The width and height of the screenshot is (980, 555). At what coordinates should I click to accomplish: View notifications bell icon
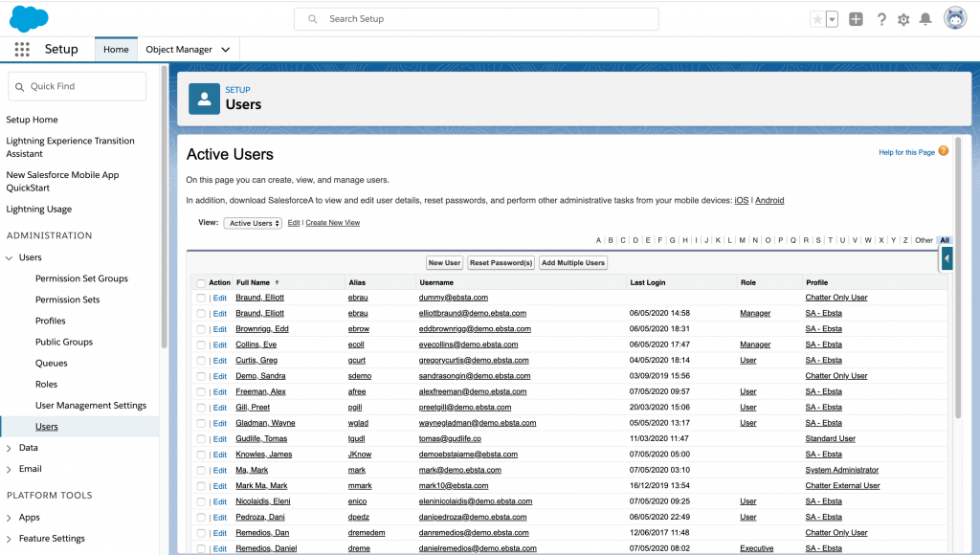coord(925,19)
